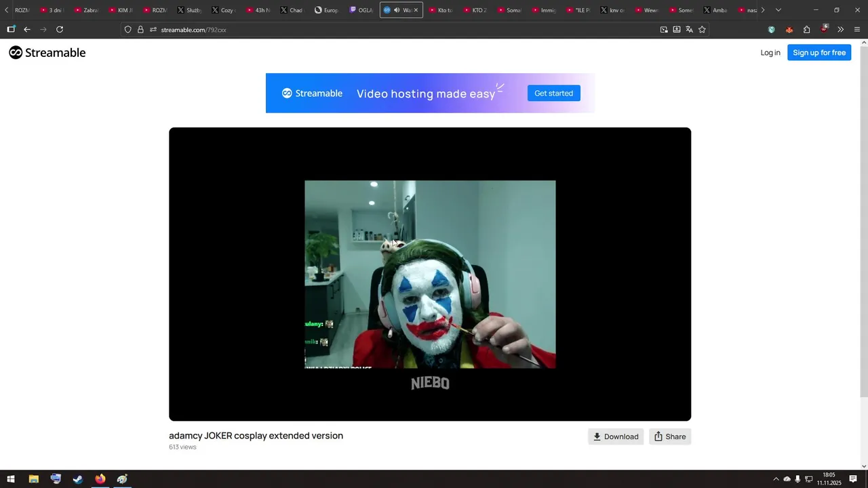Viewport: 868px width, 488px height.
Task: Switch to the 'Amba' X tab
Action: 716,10
